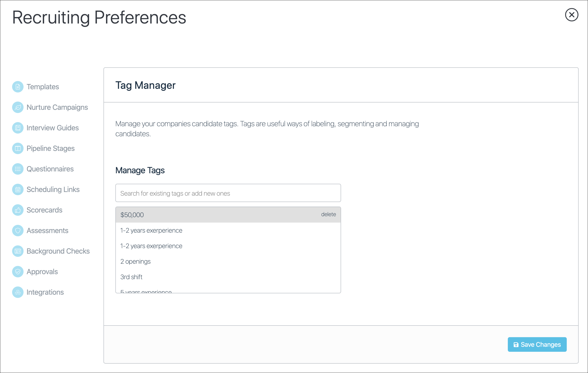Click the Nurture Campaigns leaf icon

(18, 107)
